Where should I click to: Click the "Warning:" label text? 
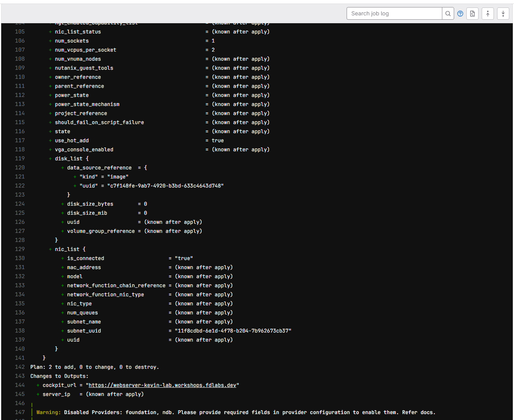tap(49, 413)
